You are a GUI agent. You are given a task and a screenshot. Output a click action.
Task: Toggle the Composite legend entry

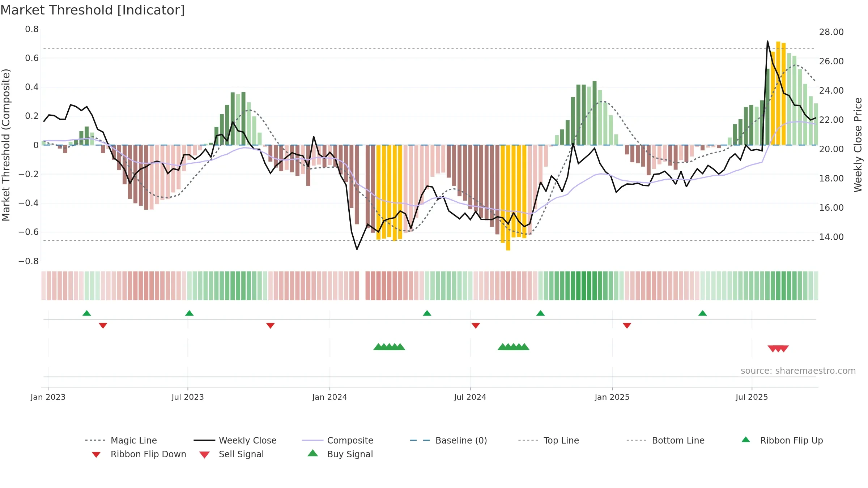click(337, 440)
